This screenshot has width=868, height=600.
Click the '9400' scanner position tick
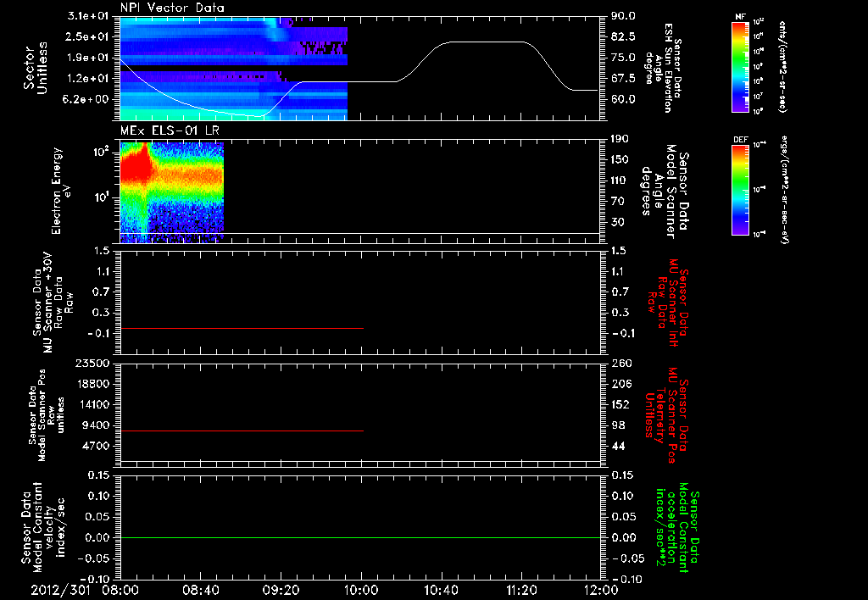click(96, 425)
